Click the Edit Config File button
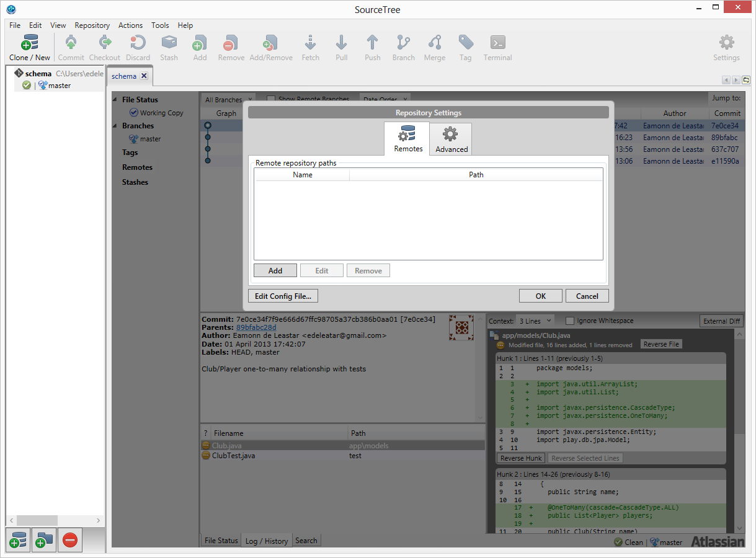The width and height of the screenshot is (756, 558). [x=283, y=296]
